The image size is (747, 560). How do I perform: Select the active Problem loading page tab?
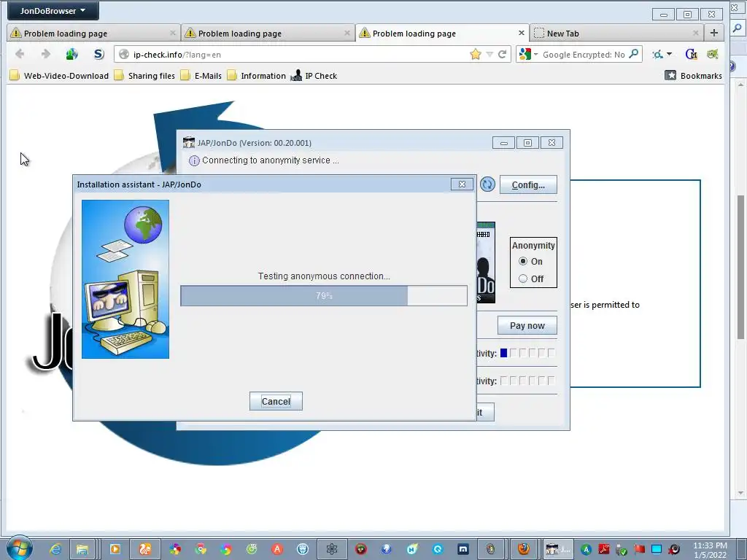(x=443, y=34)
